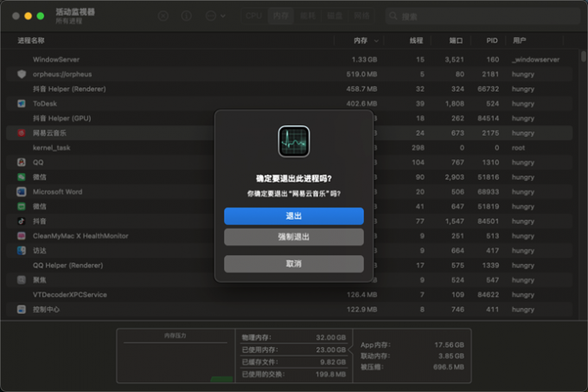
Task: Click the ToDesk app icon
Action: (x=22, y=104)
